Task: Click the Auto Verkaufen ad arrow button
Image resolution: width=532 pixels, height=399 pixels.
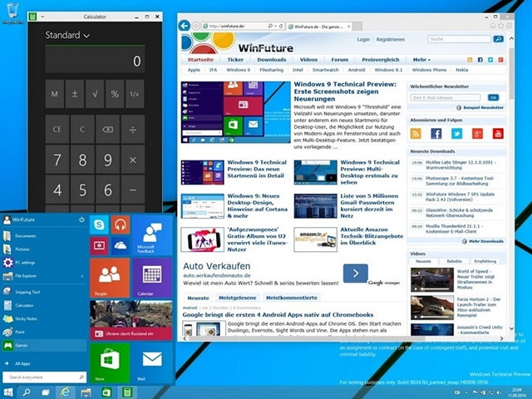Action: point(355,273)
